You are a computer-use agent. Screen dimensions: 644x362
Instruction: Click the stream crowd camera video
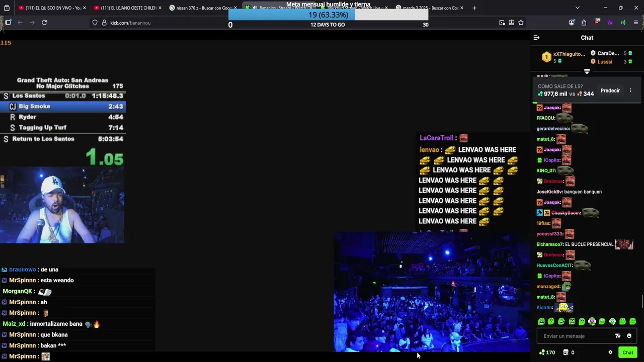[432, 292]
